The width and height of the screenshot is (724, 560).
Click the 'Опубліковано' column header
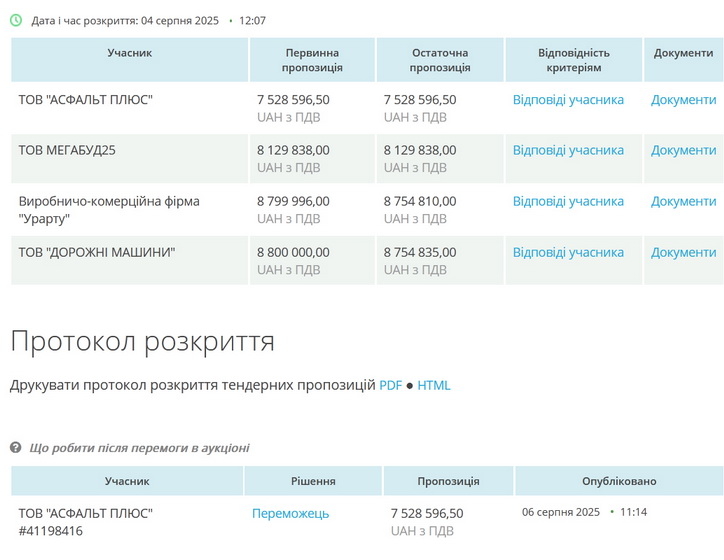click(x=619, y=481)
